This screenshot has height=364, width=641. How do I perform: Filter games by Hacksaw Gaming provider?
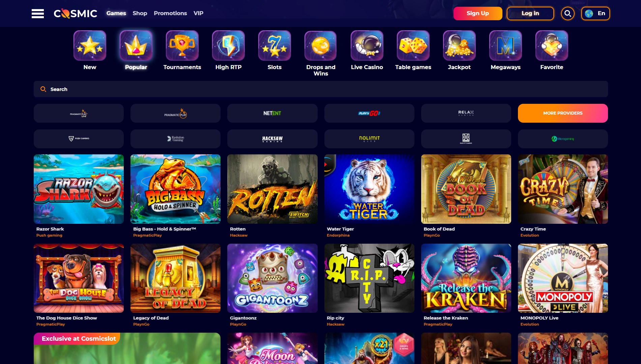click(x=272, y=139)
